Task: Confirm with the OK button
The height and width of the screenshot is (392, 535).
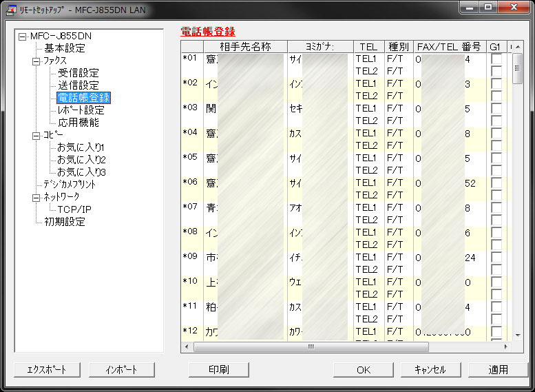Action: click(x=364, y=370)
